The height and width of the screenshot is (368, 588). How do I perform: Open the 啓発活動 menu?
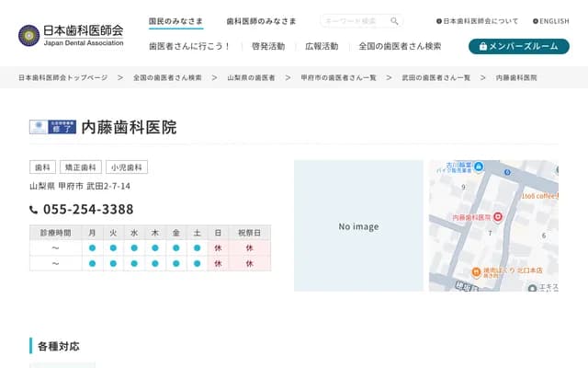click(x=268, y=46)
